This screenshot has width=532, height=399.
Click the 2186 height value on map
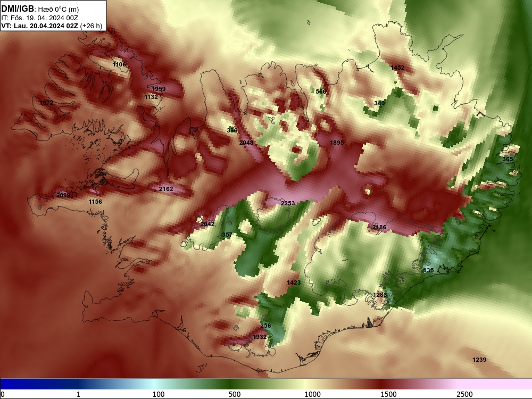point(379,227)
